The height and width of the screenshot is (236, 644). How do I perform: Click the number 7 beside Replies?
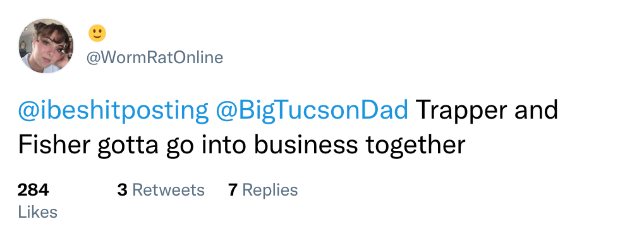click(233, 190)
